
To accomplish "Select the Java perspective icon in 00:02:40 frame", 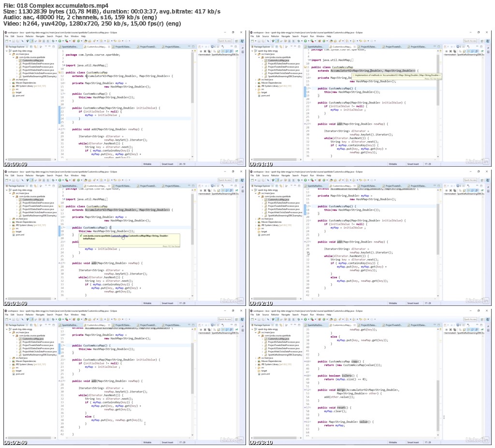I will click(x=242, y=319).
